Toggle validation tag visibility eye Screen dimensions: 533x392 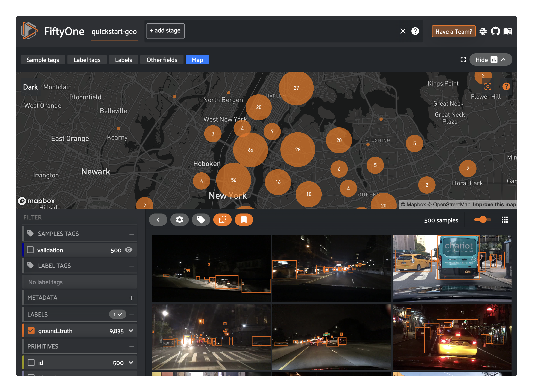129,250
